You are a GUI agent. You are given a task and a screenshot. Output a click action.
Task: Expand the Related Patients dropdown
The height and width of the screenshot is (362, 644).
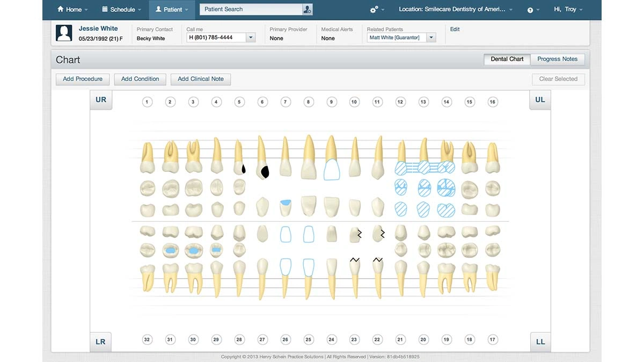click(431, 37)
